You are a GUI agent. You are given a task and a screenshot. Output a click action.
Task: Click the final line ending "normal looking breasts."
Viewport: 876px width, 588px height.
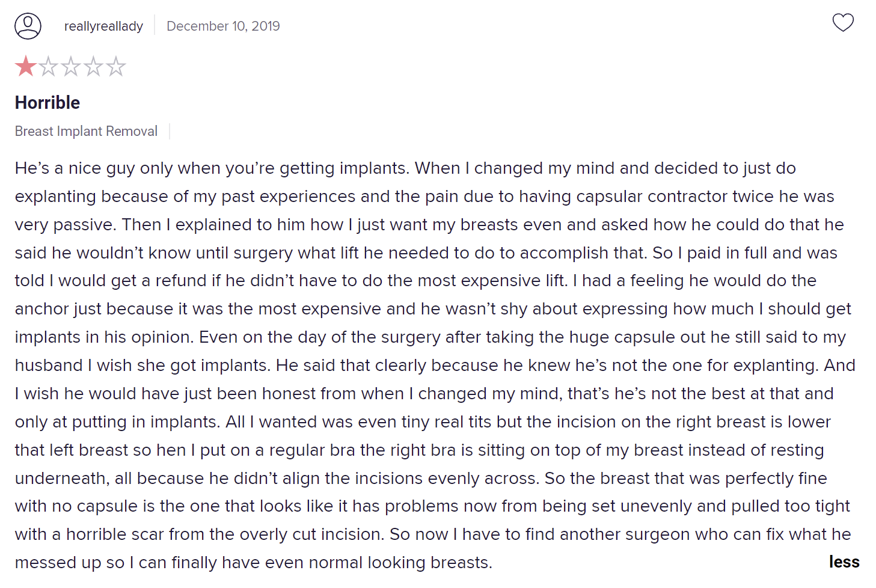click(253, 563)
